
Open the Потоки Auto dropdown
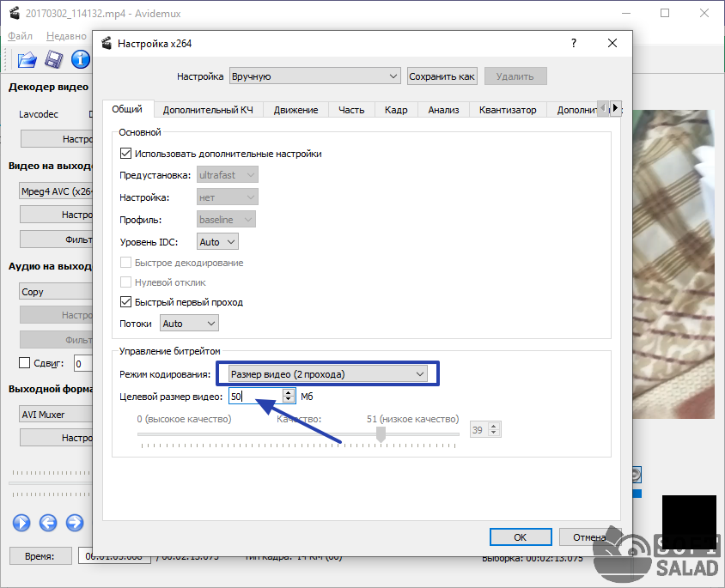[189, 324]
